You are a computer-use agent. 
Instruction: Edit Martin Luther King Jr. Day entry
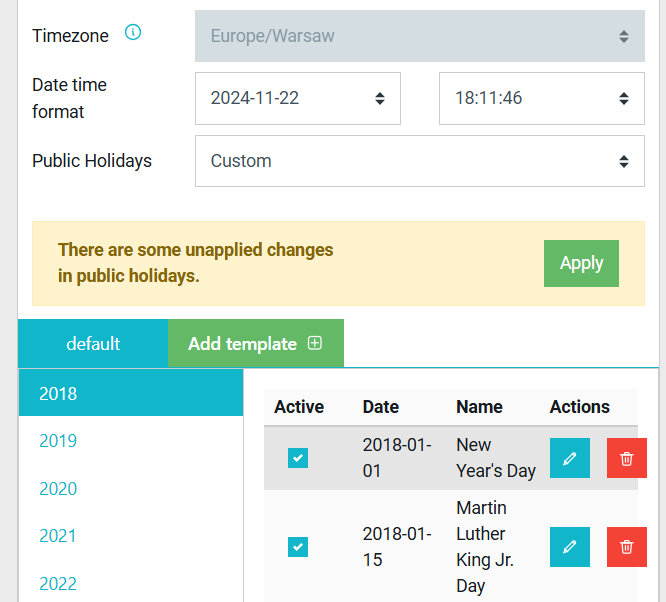coord(570,547)
